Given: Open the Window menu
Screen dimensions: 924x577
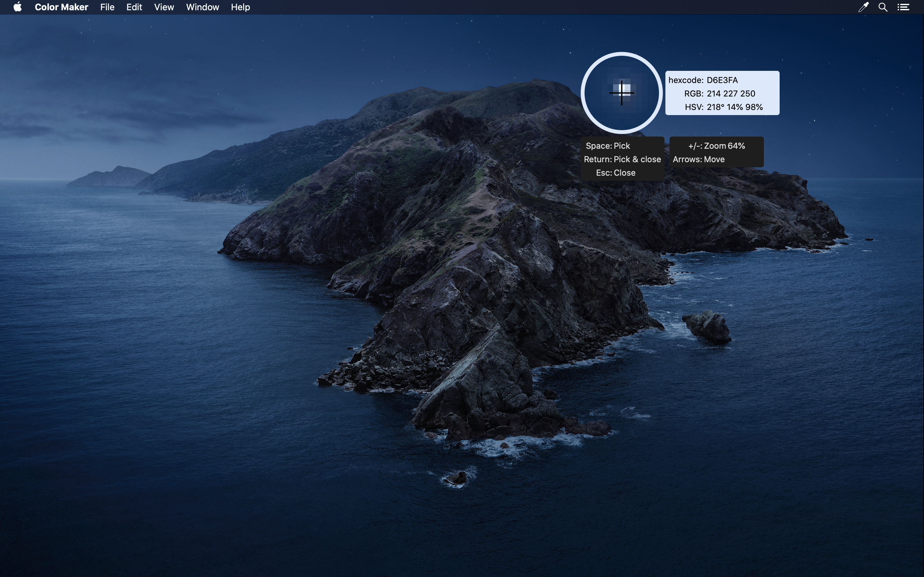Looking at the screenshot, I should tap(202, 7).
